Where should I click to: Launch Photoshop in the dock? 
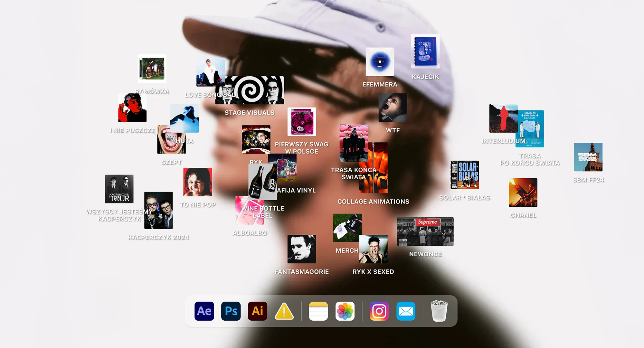231,311
